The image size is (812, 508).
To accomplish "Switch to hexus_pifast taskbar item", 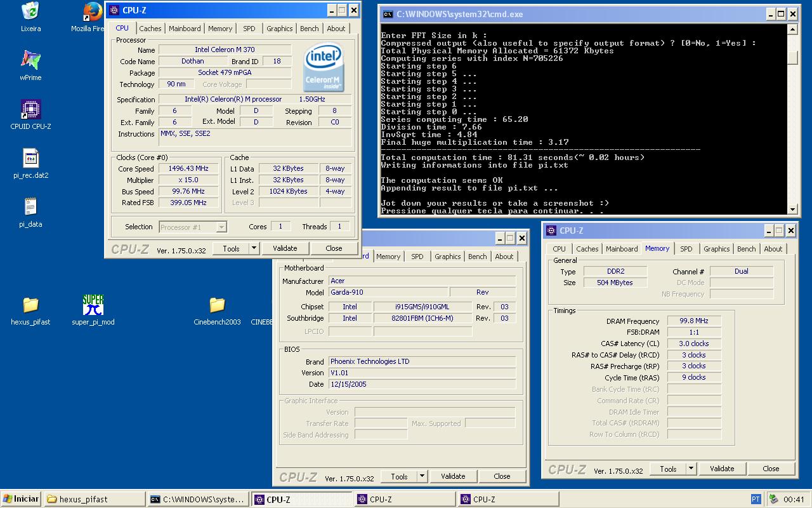I will (94, 499).
